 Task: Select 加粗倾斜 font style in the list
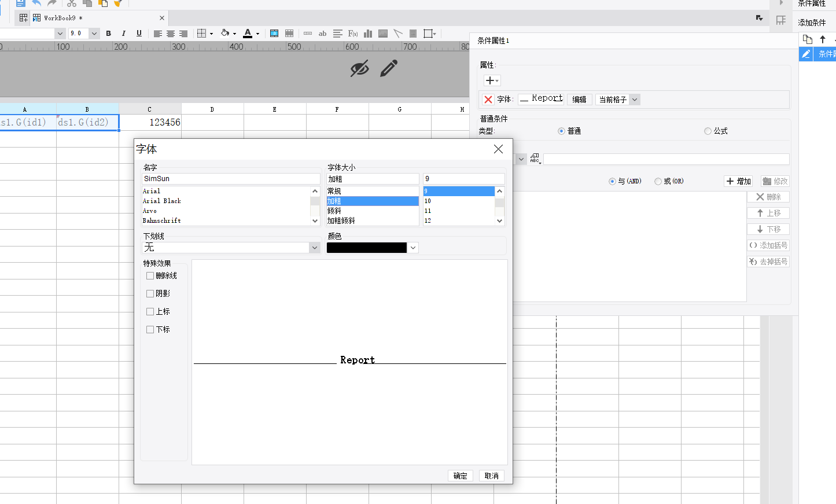point(373,221)
